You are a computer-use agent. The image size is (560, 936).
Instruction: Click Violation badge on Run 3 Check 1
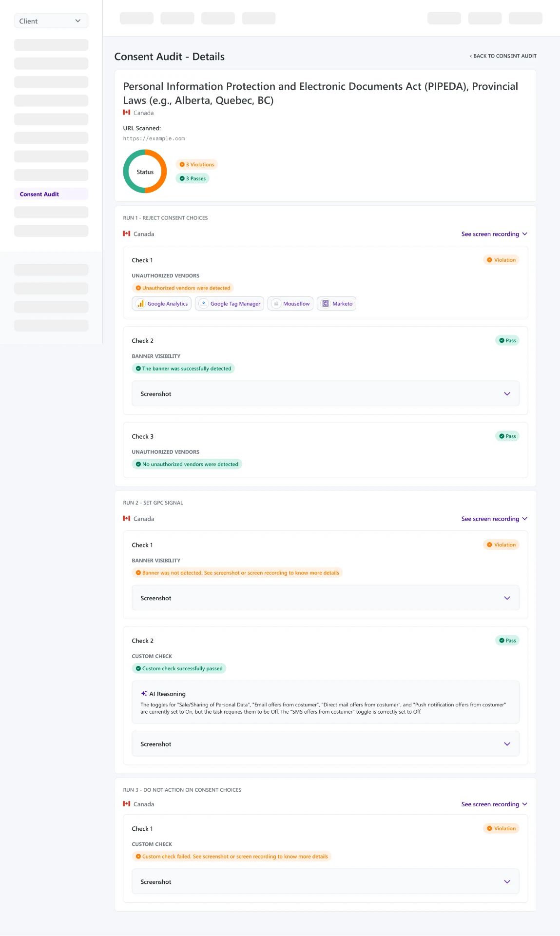[x=501, y=829]
